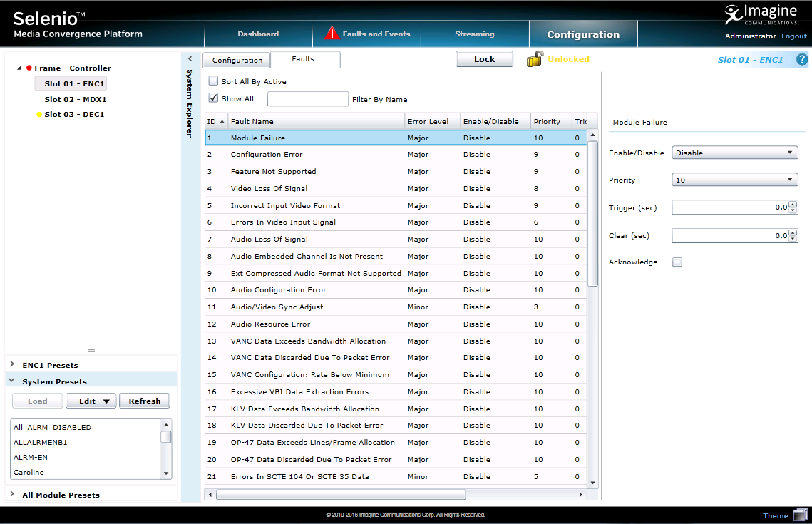Sort the table by Enable/Disable column header

[x=495, y=121]
